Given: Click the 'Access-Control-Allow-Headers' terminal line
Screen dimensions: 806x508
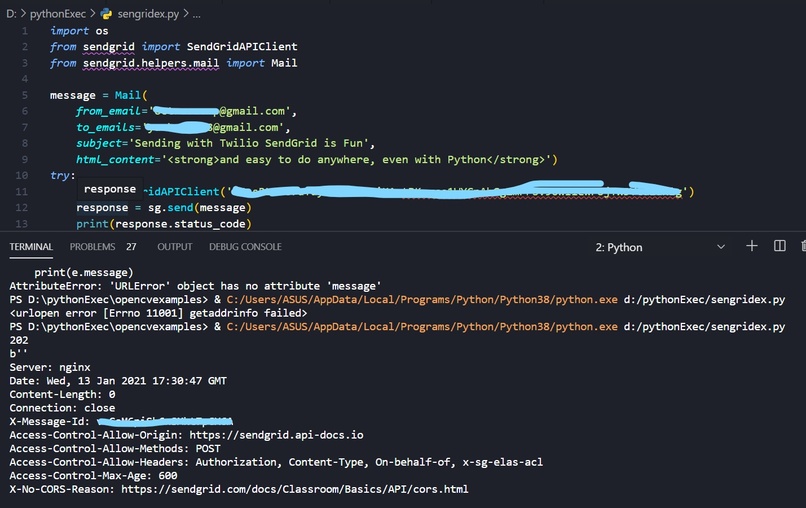Looking at the screenshot, I should pyautogui.click(x=276, y=462).
